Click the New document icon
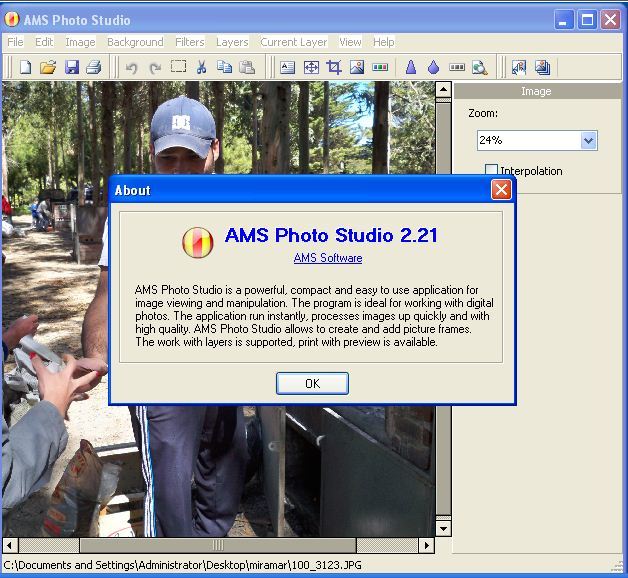This screenshot has width=628, height=578. pyautogui.click(x=26, y=67)
